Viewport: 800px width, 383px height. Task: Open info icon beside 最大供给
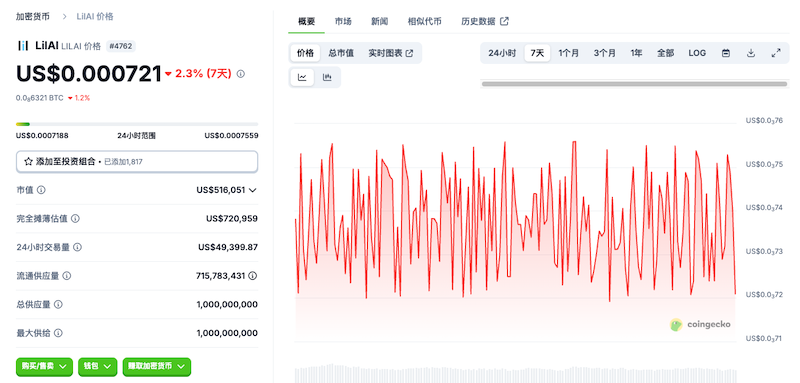click(58, 333)
